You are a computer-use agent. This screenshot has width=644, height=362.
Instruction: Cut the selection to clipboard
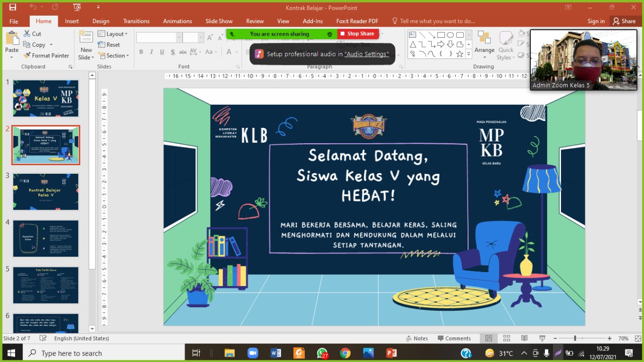pos(32,34)
